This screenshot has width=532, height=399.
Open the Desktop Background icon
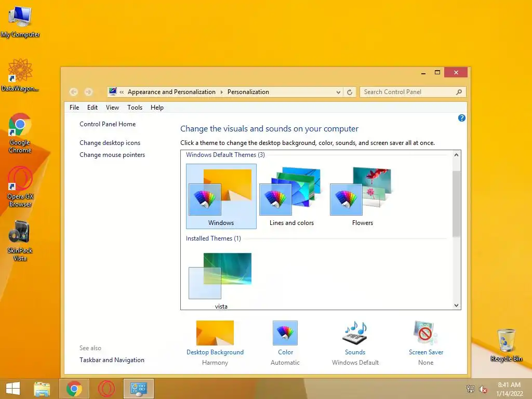pos(215,333)
